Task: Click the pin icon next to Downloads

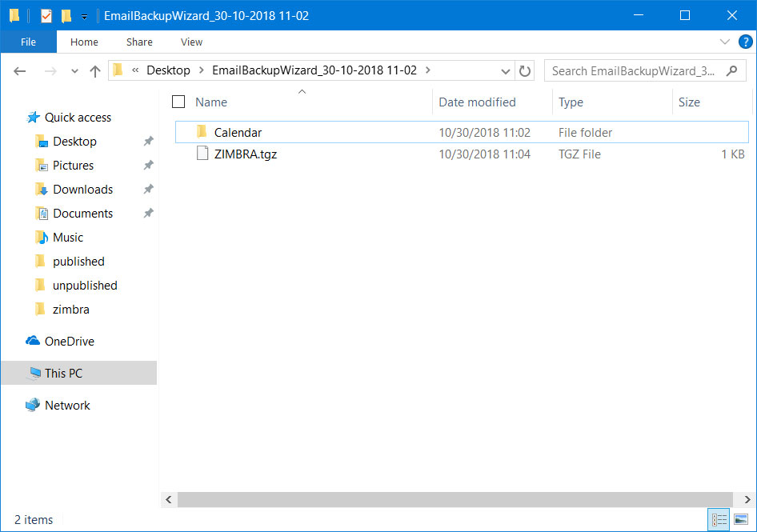Action: 148,190
